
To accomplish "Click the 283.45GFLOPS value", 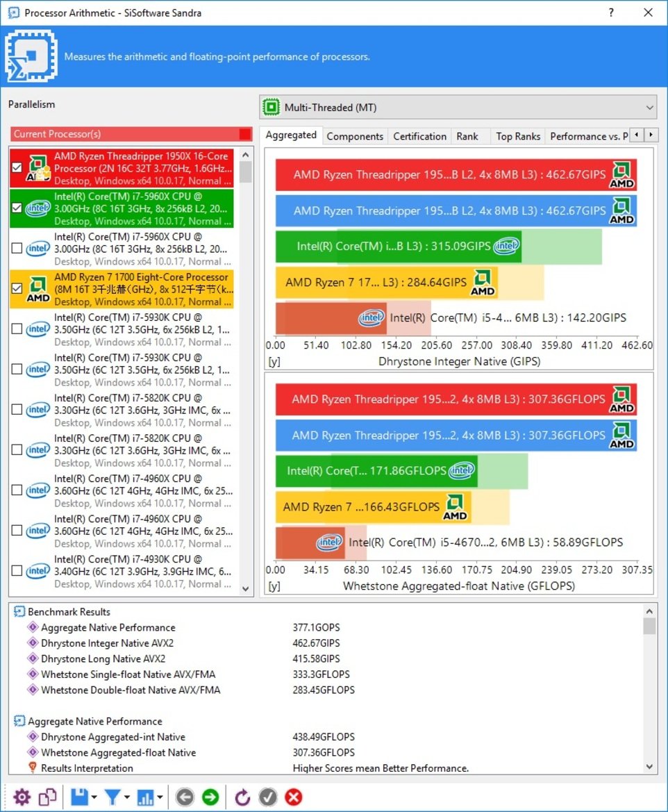I will click(x=324, y=690).
